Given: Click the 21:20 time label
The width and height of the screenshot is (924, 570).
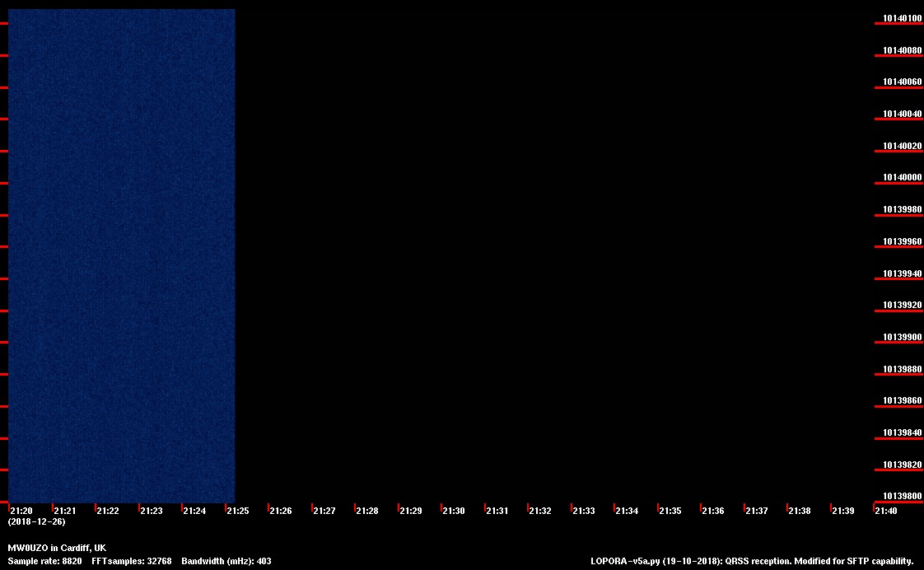Looking at the screenshot, I should click(21, 511).
